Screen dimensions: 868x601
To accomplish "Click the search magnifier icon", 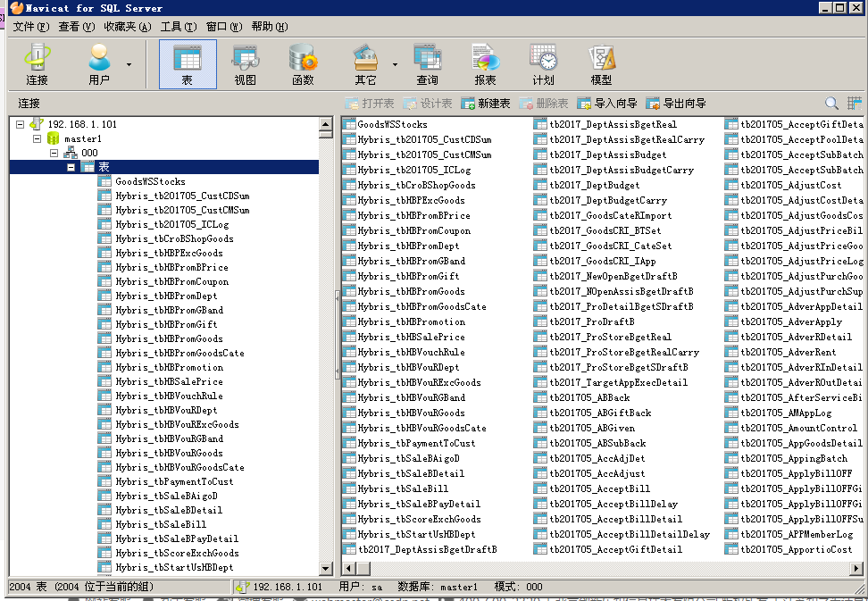I will click(x=830, y=103).
